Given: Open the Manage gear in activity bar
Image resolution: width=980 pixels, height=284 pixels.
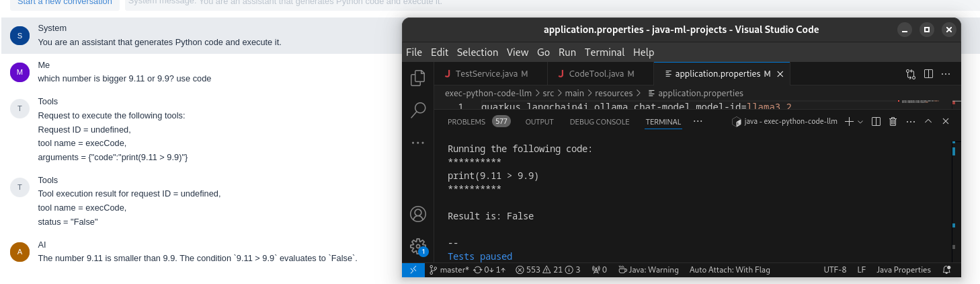Looking at the screenshot, I should point(418,246).
